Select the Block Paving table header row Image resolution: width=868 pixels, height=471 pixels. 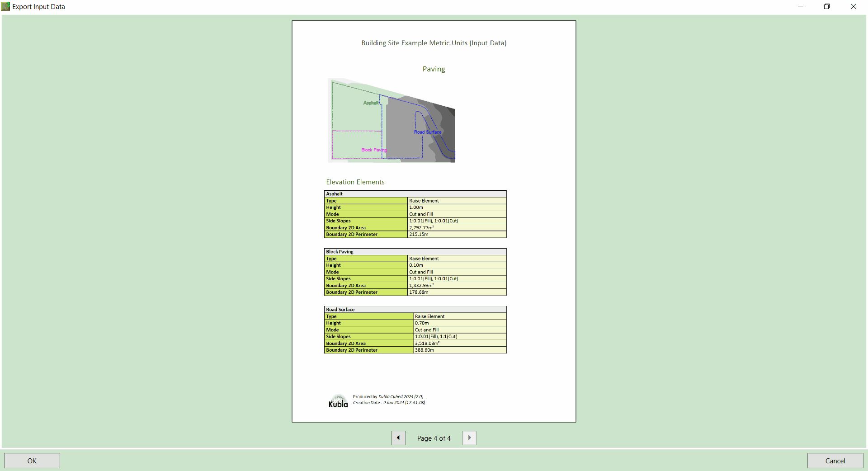tap(415, 252)
